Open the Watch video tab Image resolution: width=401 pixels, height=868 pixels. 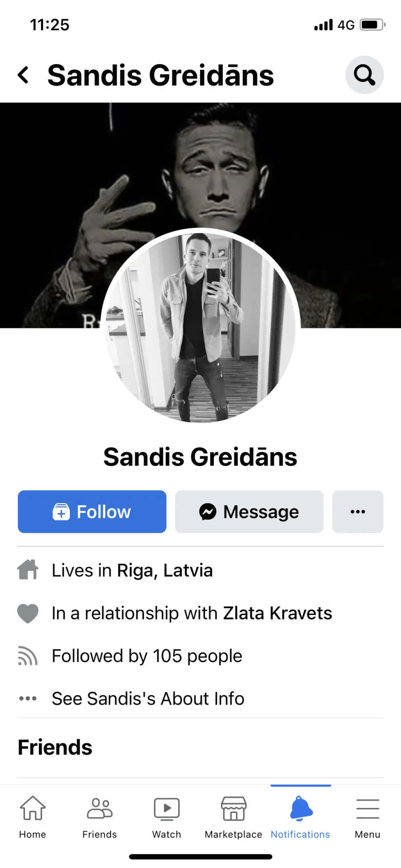pyautogui.click(x=167, y=817)
